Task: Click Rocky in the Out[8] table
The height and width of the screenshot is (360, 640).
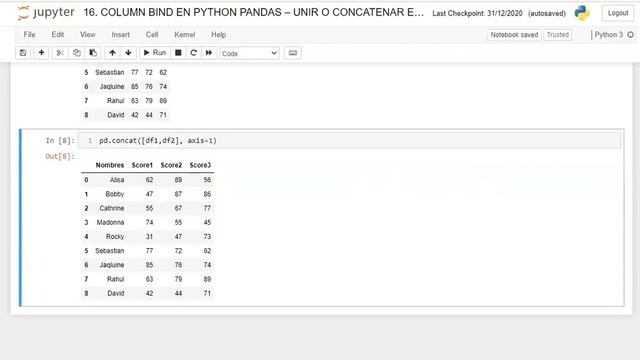Action: 115,237
